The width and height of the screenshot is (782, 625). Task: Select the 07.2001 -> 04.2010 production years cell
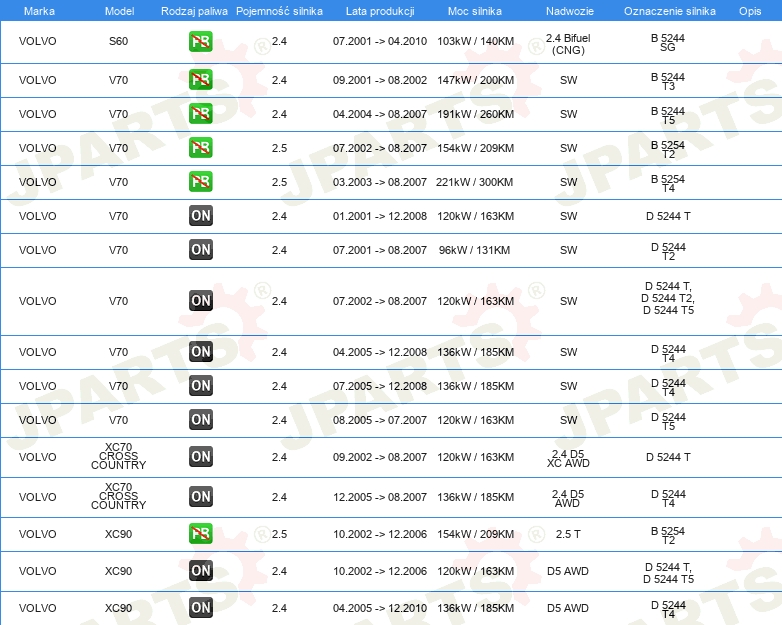click(x=380, y=41)
